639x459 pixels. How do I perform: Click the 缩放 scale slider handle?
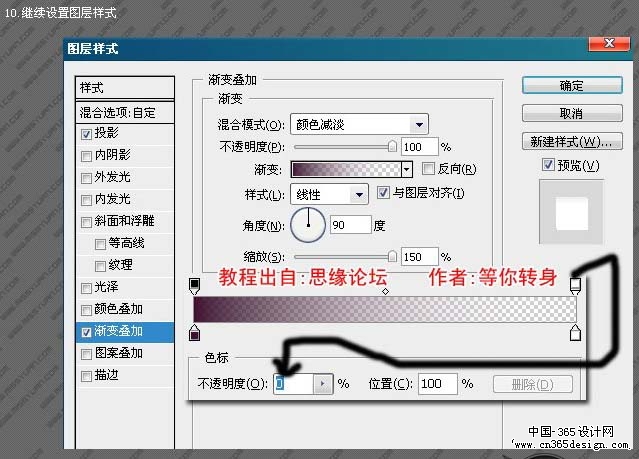click(x=392, y=256)
